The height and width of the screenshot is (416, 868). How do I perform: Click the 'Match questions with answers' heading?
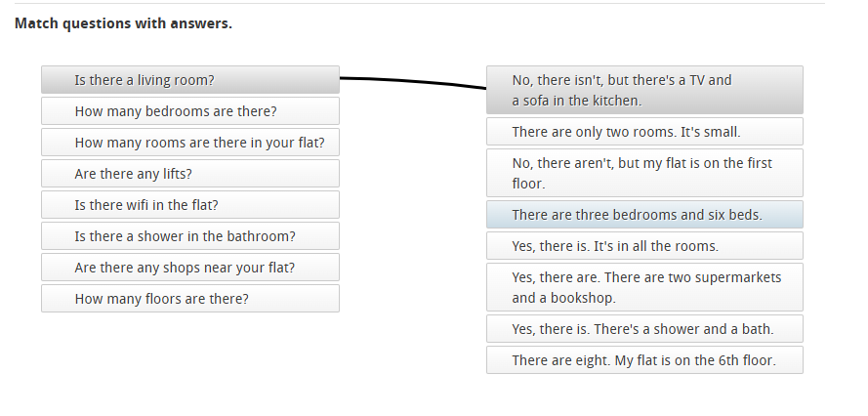(124, 23)
